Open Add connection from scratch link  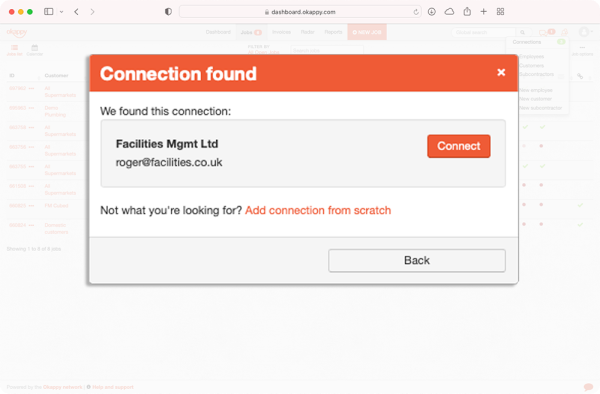[318, 210]
